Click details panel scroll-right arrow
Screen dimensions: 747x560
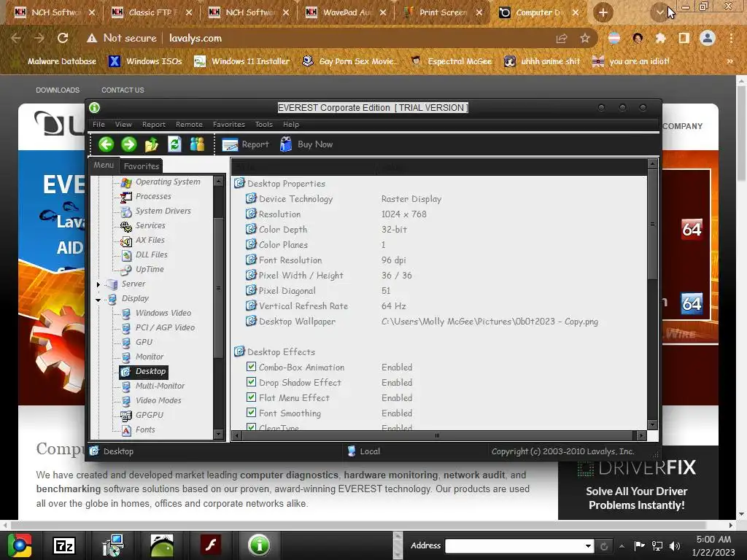pos(641,435)
